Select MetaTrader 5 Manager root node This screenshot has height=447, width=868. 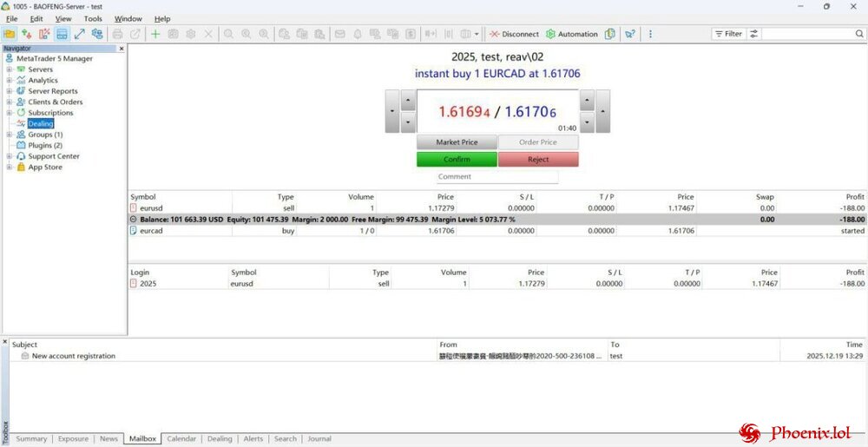click(x=55, y=59)
